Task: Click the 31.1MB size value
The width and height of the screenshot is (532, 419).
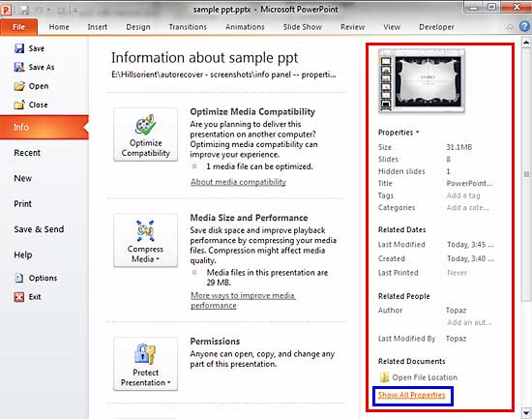Action: click(458, 147)
